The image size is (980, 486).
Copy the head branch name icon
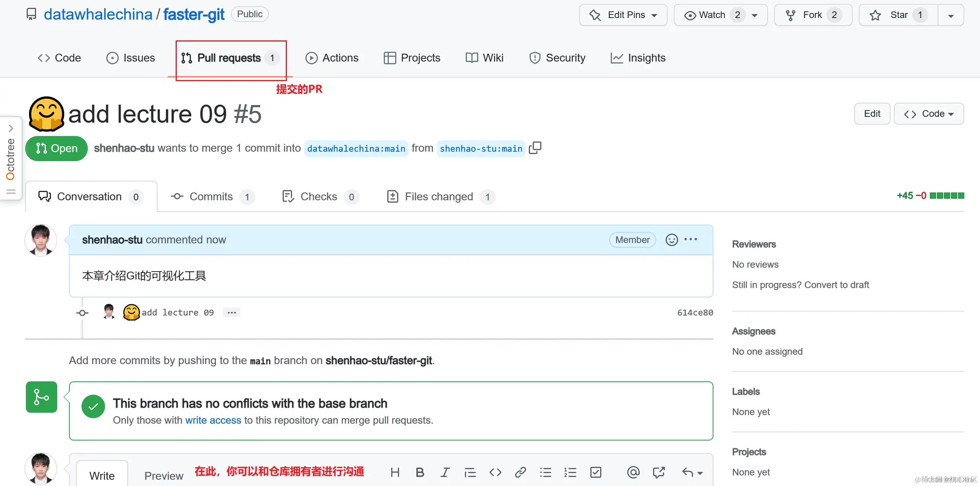535,148
